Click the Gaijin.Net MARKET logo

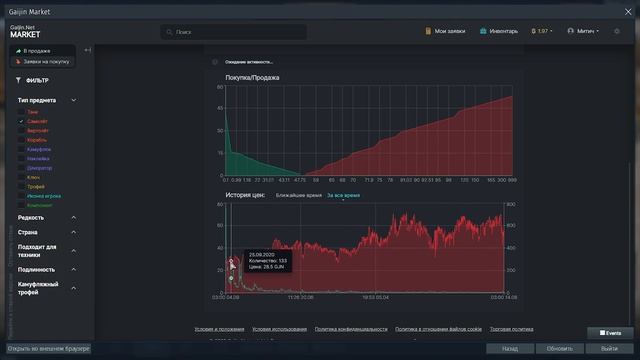[x=25, y=32]
